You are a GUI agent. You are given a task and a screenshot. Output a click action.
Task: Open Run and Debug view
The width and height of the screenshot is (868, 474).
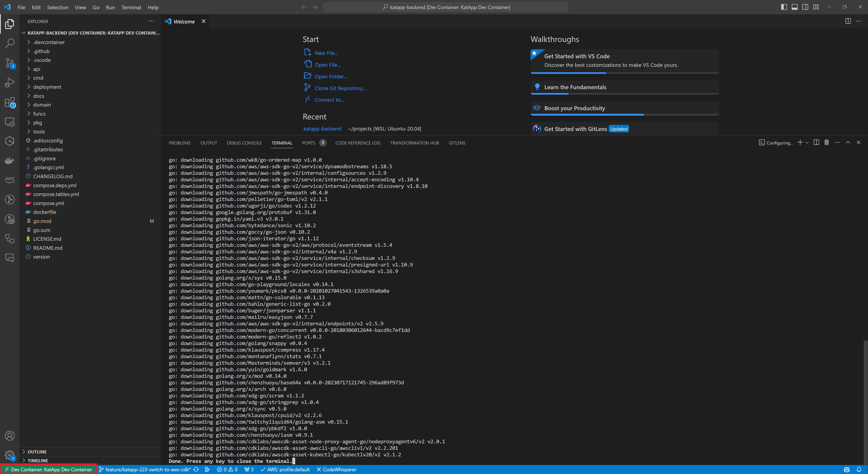[x=9, y=82]
